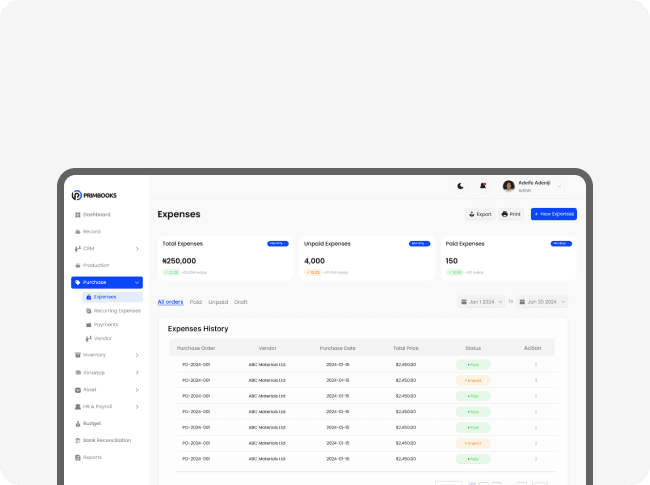The height and width of the screenshot is (485, 650).
Task: Click the Purchase Order column header
Action: [196, 348]
